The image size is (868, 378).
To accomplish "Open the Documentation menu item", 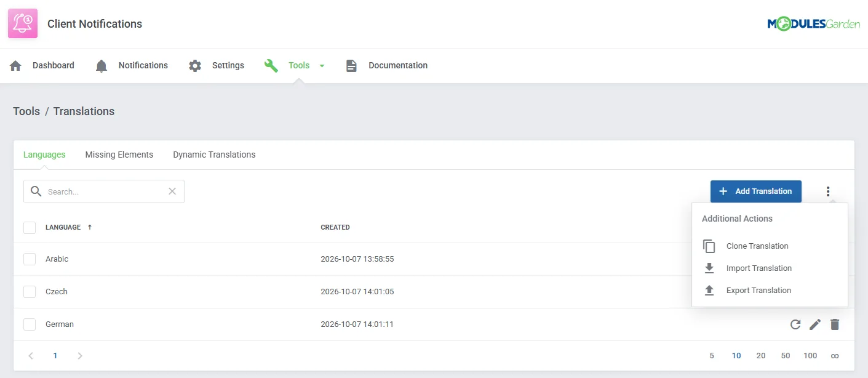I will 398,65.
